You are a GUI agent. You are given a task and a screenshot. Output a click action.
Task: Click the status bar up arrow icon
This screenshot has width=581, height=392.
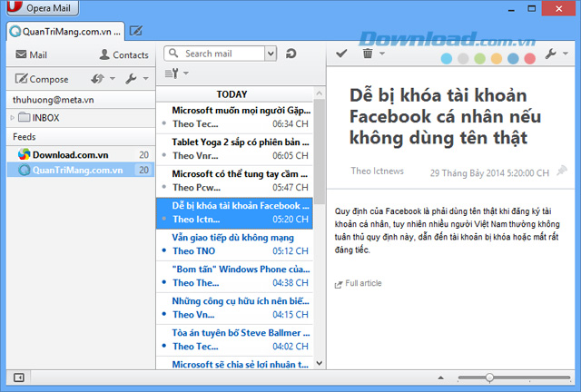point(440,377)
